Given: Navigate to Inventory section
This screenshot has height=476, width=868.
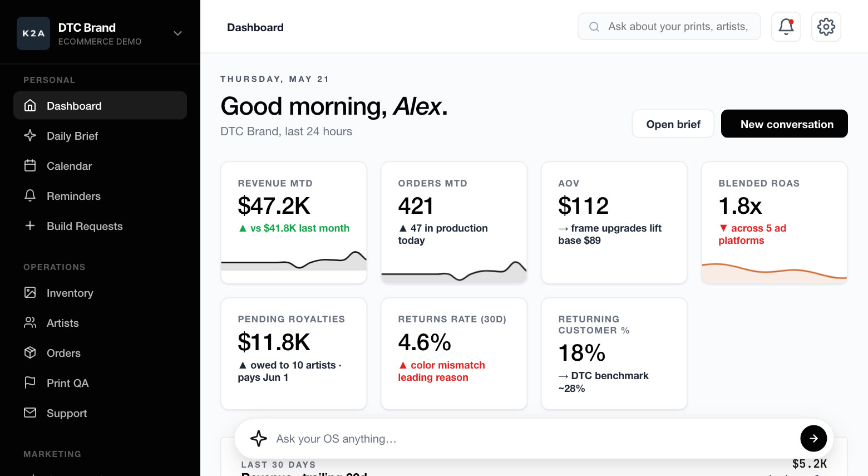Looking at the screenshot, I should pos(100,293).
